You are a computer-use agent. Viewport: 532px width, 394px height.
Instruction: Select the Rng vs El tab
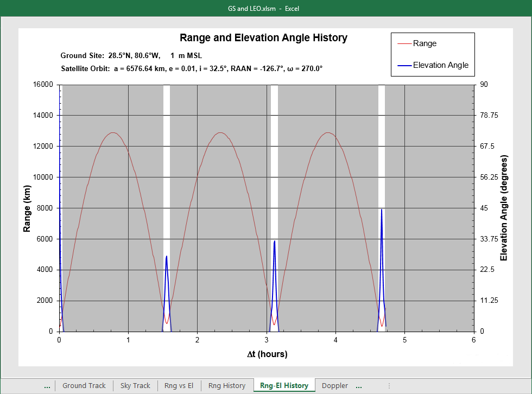(179, 385)
